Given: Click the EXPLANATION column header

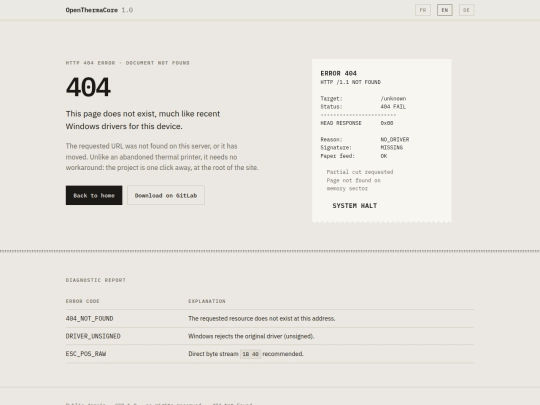Looking at the screenshot, I should click(207, 301).
